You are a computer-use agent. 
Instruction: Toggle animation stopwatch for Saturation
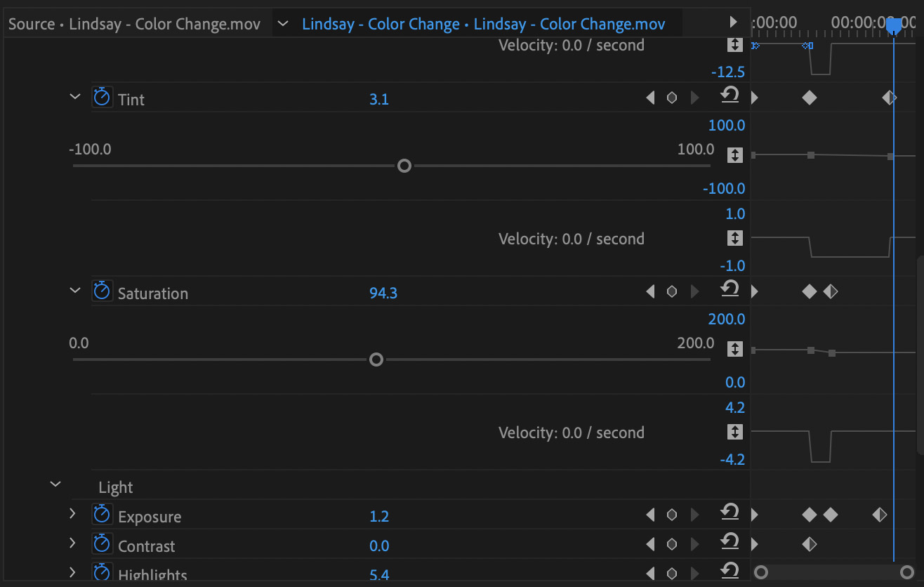pyautogui.click(x=102, y=291)
